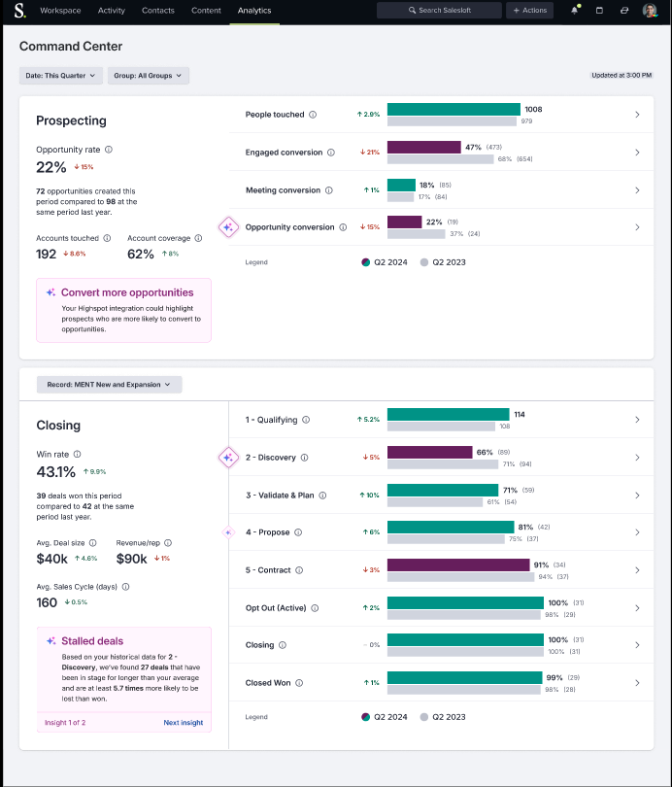Select the Analytics tab

pos(254,11)
